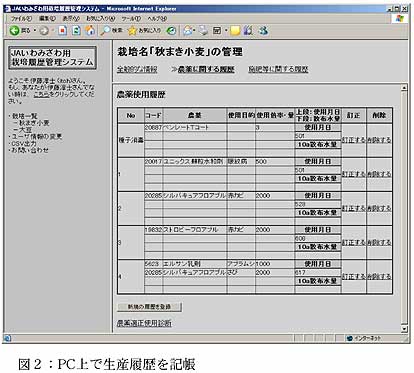Click CSV出力 in the sidebar

(24, 143)
